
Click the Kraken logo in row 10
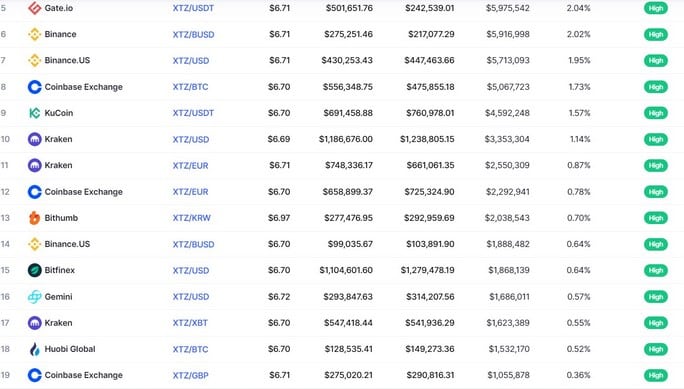pyautogui.click(x=34, y=139)
